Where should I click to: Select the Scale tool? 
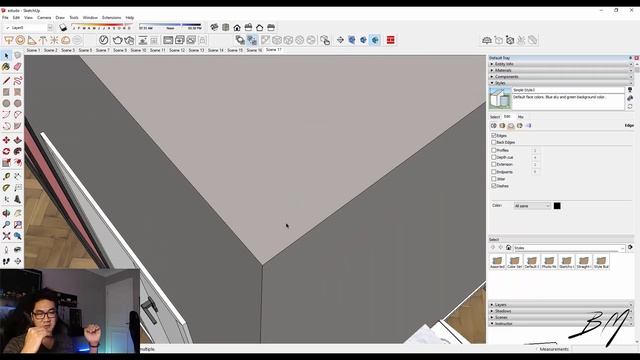(x=6, y=162)
